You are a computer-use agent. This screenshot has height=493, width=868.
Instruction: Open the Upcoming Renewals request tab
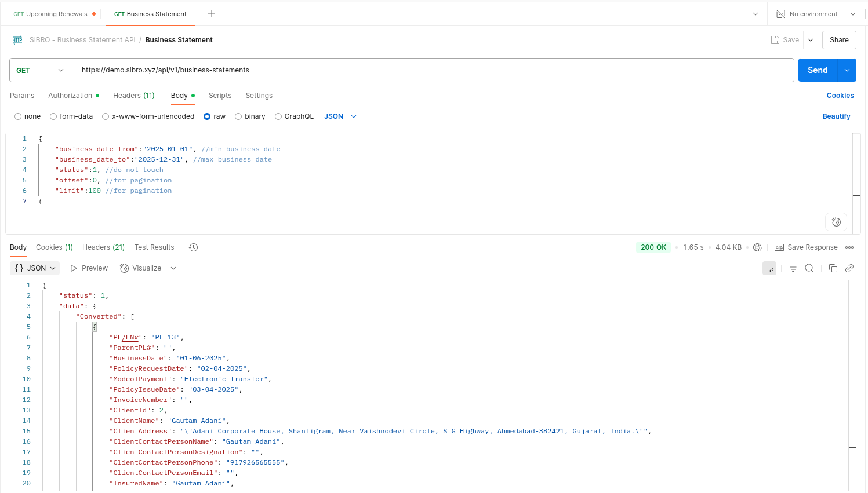tap(50, 14)
